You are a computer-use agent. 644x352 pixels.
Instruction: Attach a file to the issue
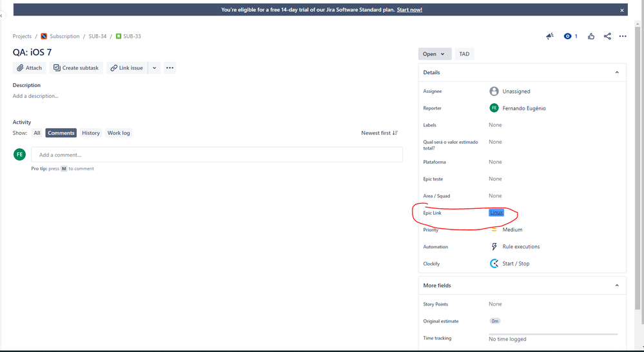click(29, 68)
